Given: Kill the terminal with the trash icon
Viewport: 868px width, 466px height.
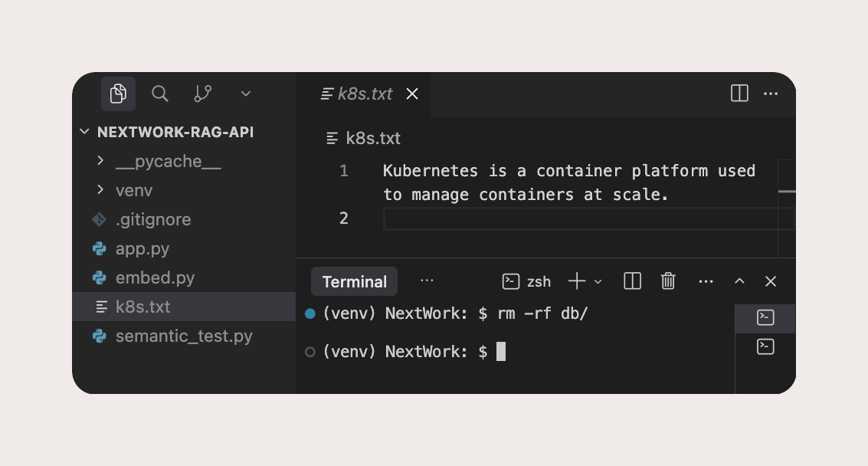Looking at the screenshot, I should (668, 281).
